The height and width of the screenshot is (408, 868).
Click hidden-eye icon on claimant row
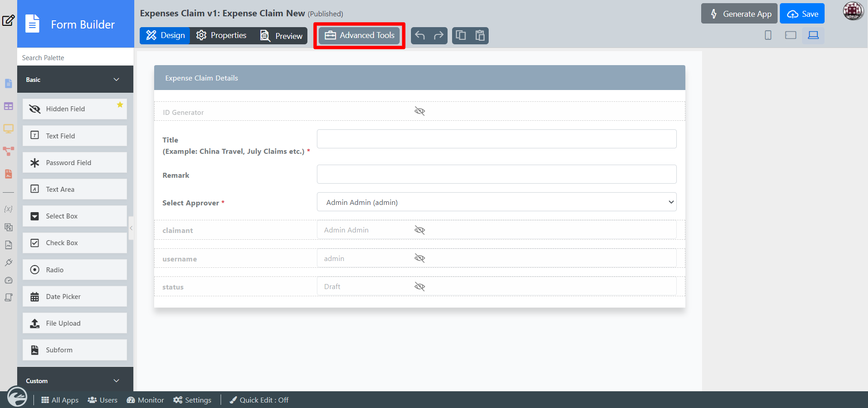(x=420, y=230)
